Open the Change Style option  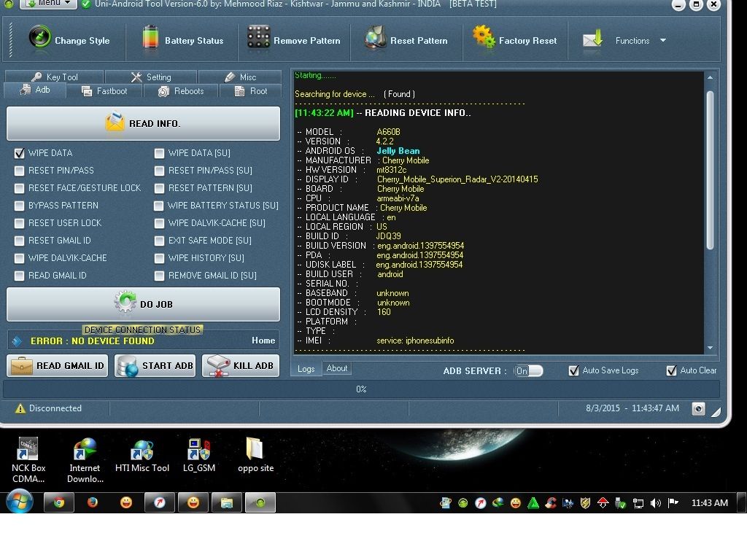coord(69,40)
